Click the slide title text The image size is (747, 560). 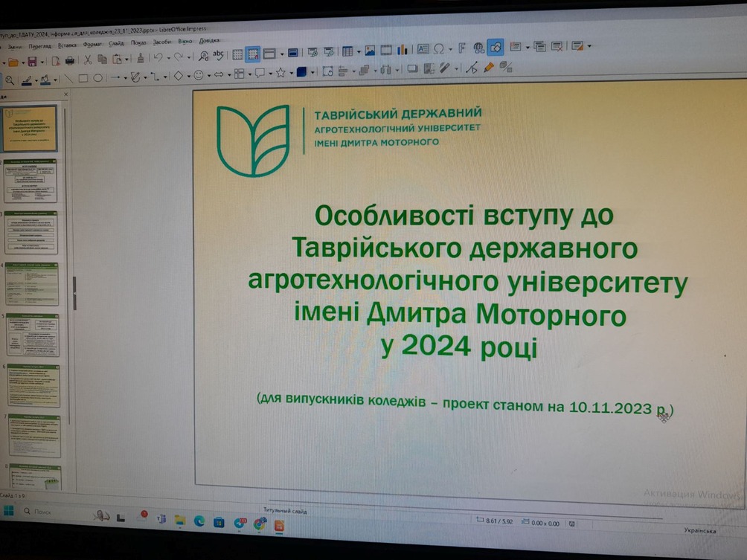[x=468, y=281]
